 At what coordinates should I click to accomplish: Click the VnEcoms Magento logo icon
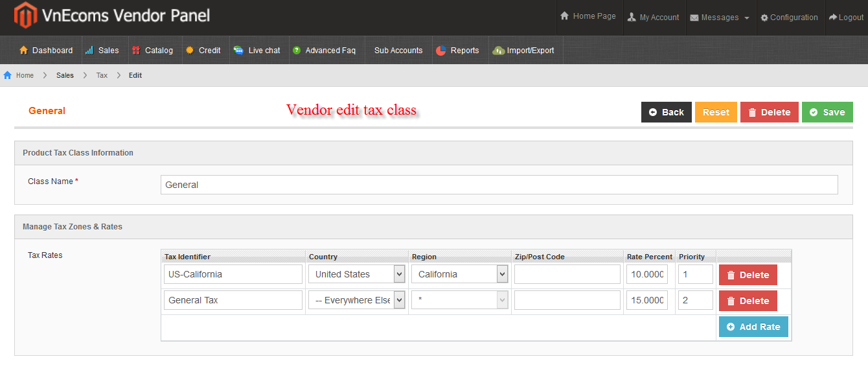coord(25,16)
